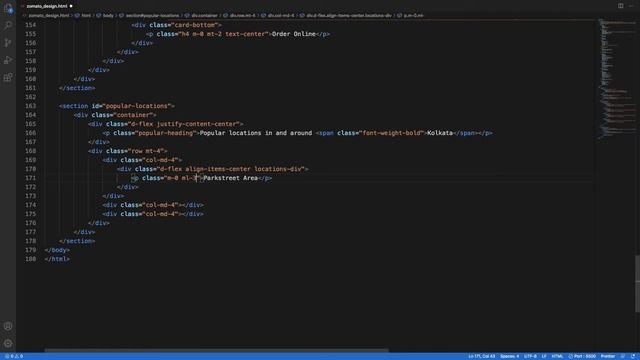Click the text 'Order Online' on line 155
Screen dimensions: 640x360
point(294,34)
